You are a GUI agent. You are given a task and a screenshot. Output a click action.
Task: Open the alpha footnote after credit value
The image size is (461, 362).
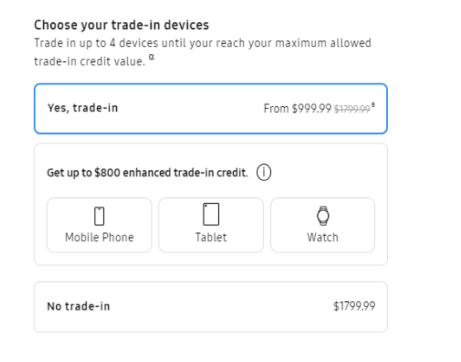tap(152, 57)
